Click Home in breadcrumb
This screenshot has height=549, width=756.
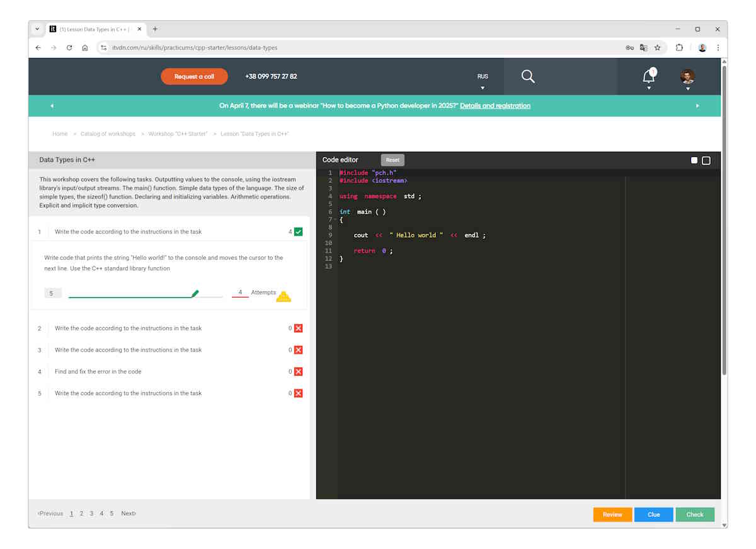pos(60,134)
